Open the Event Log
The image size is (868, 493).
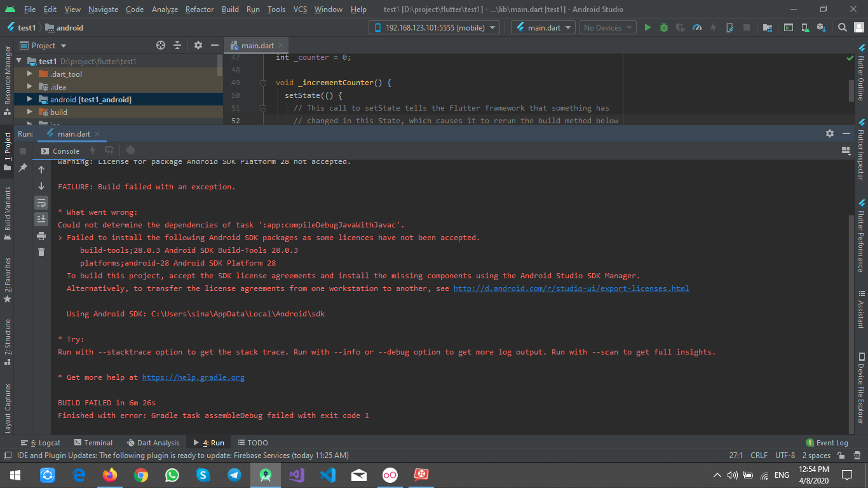pyautogui.click(x=827, y=443)
